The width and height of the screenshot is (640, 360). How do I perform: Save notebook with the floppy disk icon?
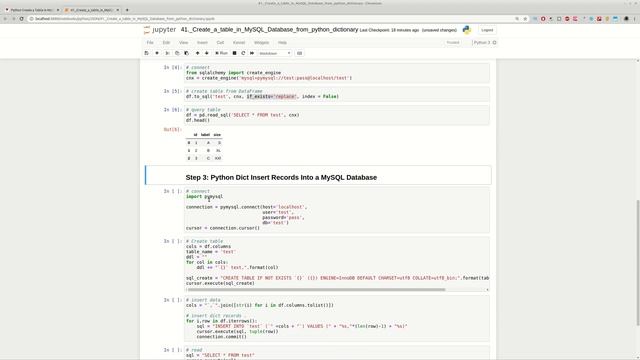(x=147, y=53)
